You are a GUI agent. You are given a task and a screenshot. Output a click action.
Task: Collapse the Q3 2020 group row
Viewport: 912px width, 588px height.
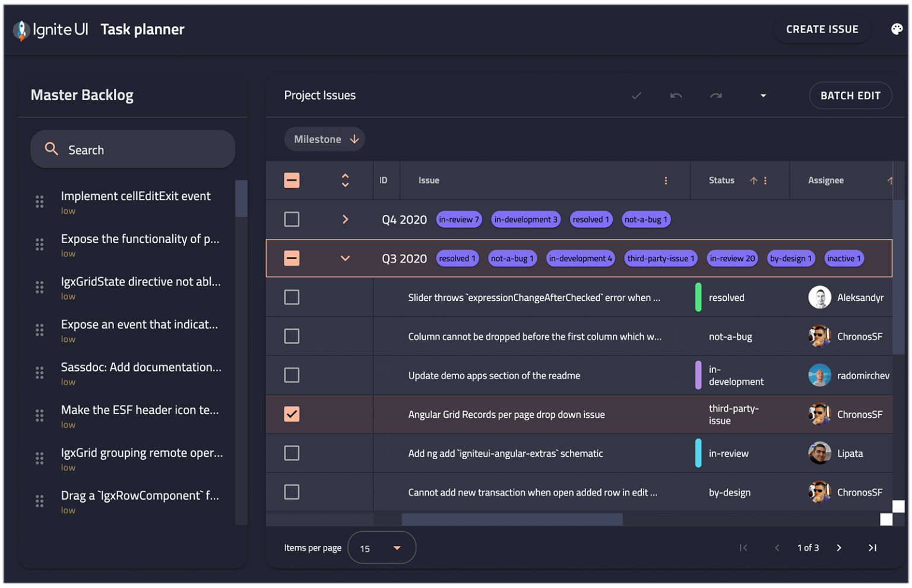(345, 258)
